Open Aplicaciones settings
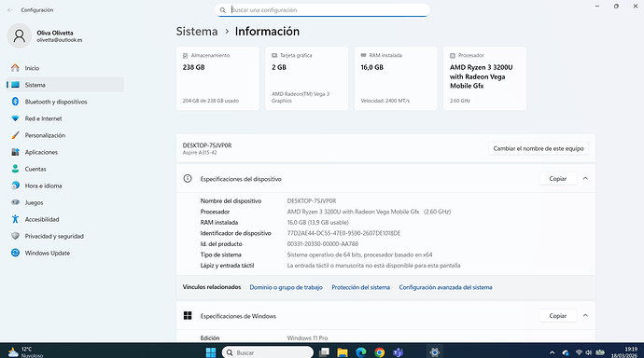Image resolution: width=644 pixels, height=358 pixels. point(65,152)
